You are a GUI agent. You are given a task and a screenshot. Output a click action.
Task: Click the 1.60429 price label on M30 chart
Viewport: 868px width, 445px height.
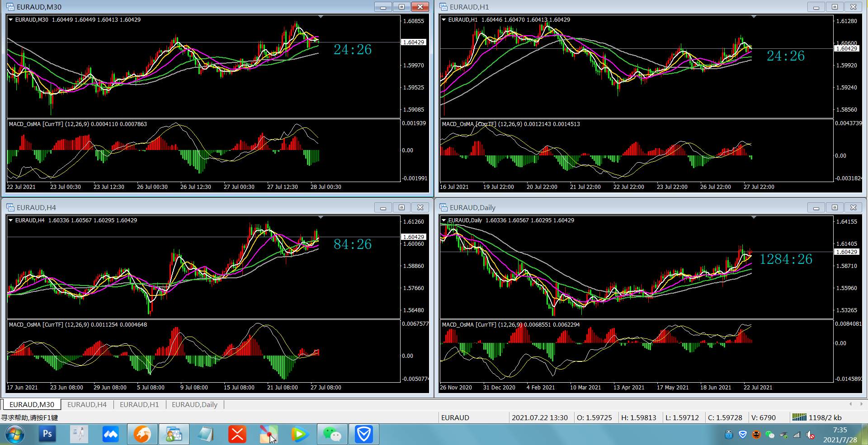click(x=414, y=42)
